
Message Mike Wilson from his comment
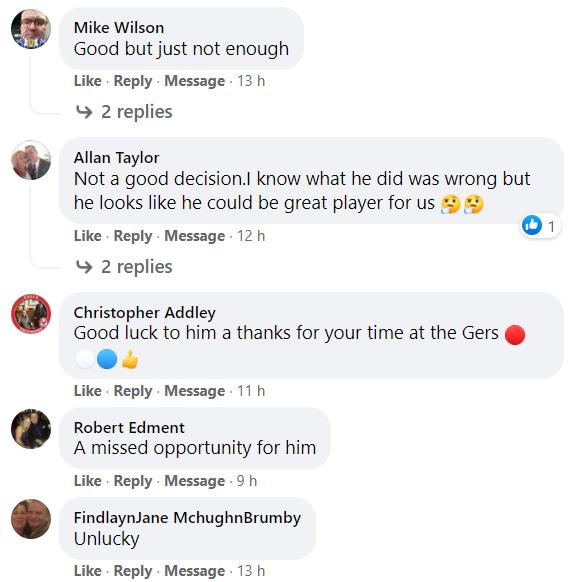(x=194, y=81)
